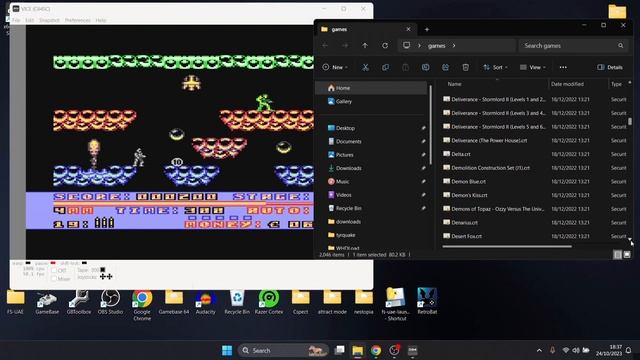Click the Copy icon in File Explorer toolbar

coord(385,67)
